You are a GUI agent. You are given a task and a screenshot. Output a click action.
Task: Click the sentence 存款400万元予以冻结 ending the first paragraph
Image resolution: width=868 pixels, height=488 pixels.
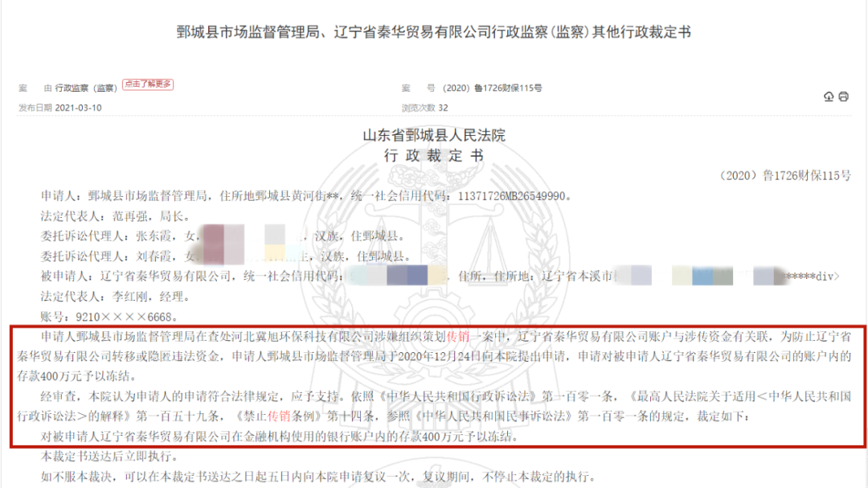click(76, 377)
